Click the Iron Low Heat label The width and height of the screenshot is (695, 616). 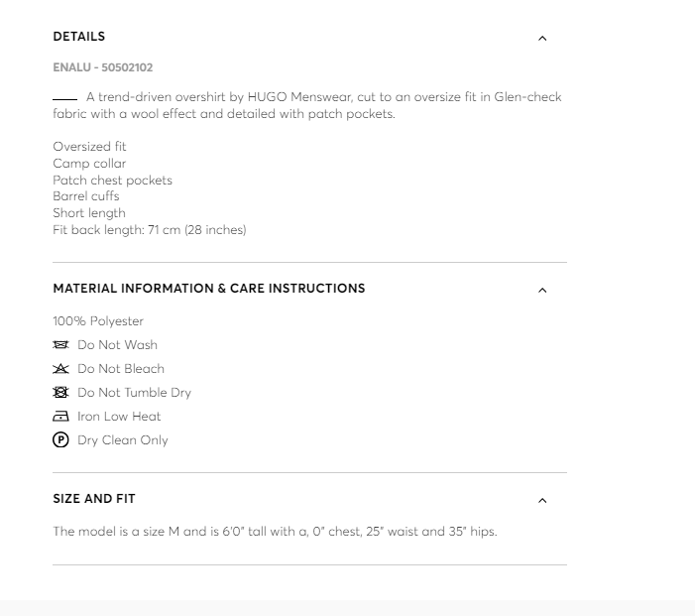tap(119, 417)
